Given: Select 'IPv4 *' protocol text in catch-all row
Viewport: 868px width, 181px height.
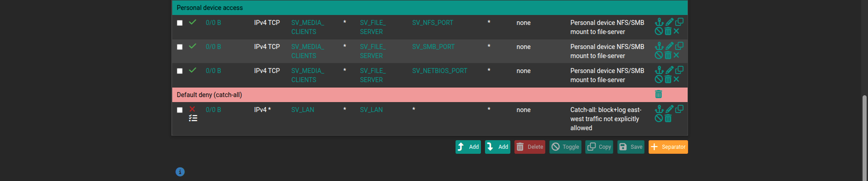Looking at the screenshot, I should pyautogui.click(x=262, y=110).
